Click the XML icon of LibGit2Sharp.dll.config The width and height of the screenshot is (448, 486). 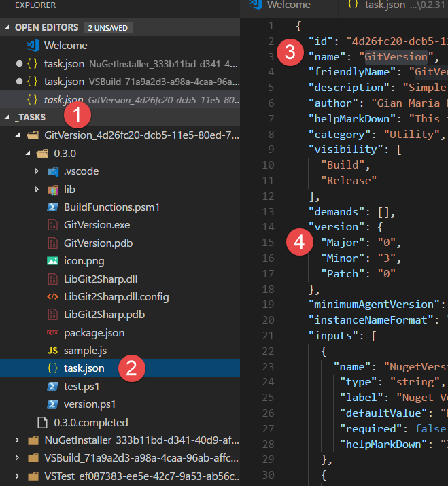(52, 297)
